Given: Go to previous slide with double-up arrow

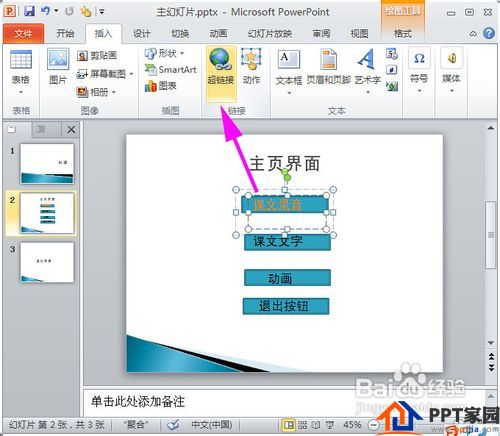Looking at the screenshot, I should [x=491, y=356].
